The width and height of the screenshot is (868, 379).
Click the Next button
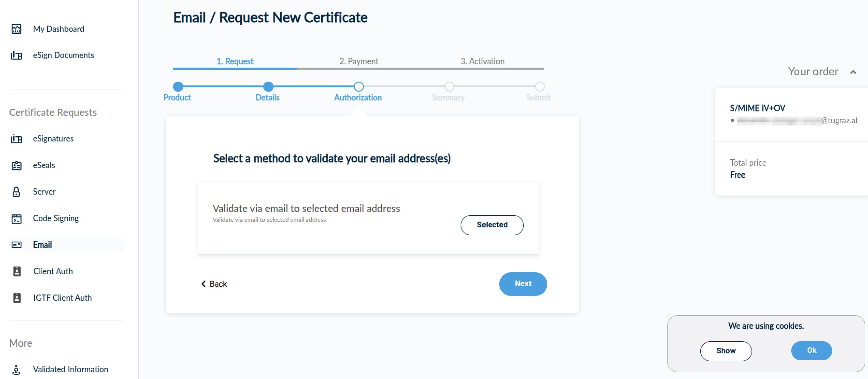click(523, 284)
